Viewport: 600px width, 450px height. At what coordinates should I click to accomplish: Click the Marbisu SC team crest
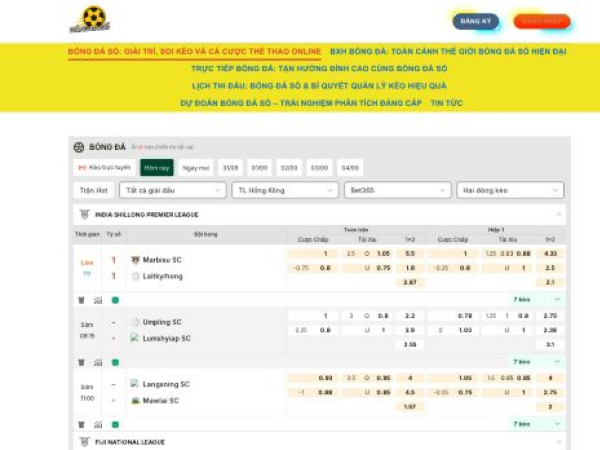click(135, 260)
